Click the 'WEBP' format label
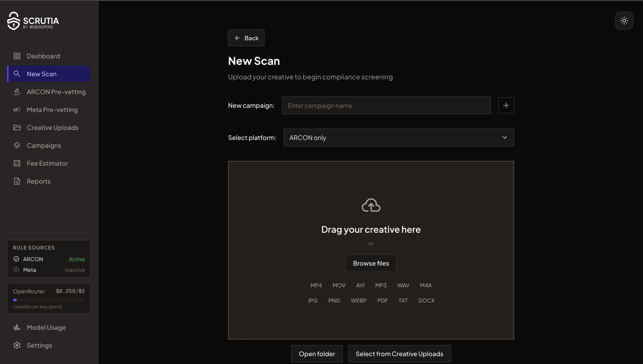This screenshot has height=364, width=643. click(x=359, y=301)
